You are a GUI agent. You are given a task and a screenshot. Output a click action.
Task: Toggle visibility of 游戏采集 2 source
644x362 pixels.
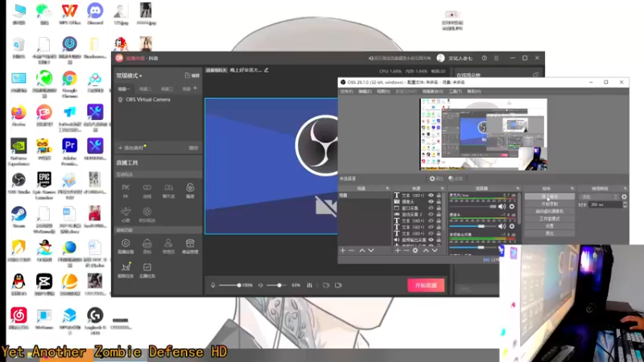click(431, 215)
